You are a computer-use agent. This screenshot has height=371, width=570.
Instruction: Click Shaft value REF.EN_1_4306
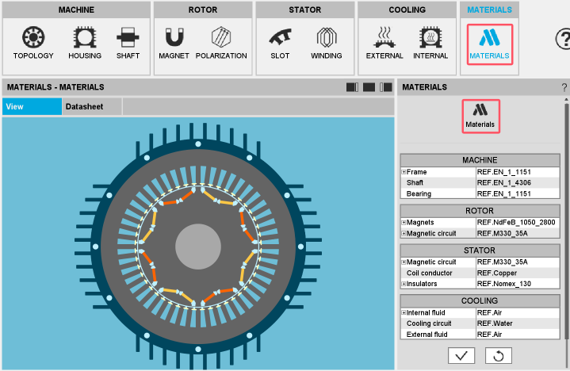tap(518, 183)
